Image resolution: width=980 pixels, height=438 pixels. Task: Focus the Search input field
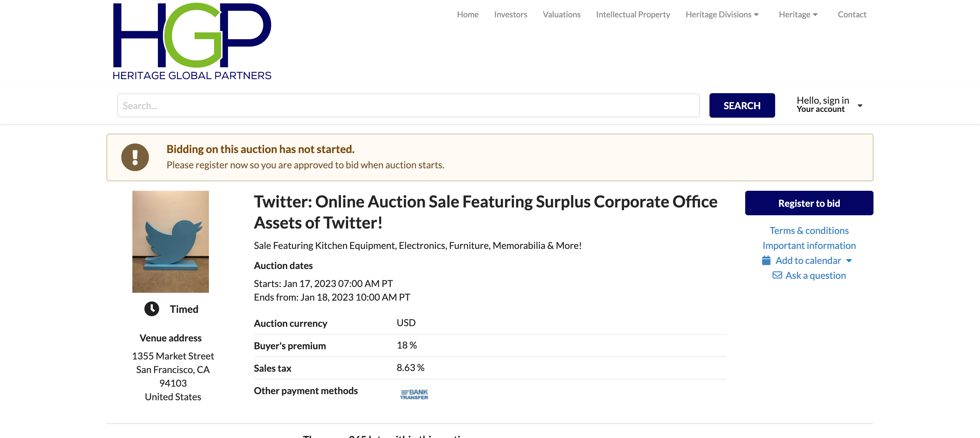[408, 105]
